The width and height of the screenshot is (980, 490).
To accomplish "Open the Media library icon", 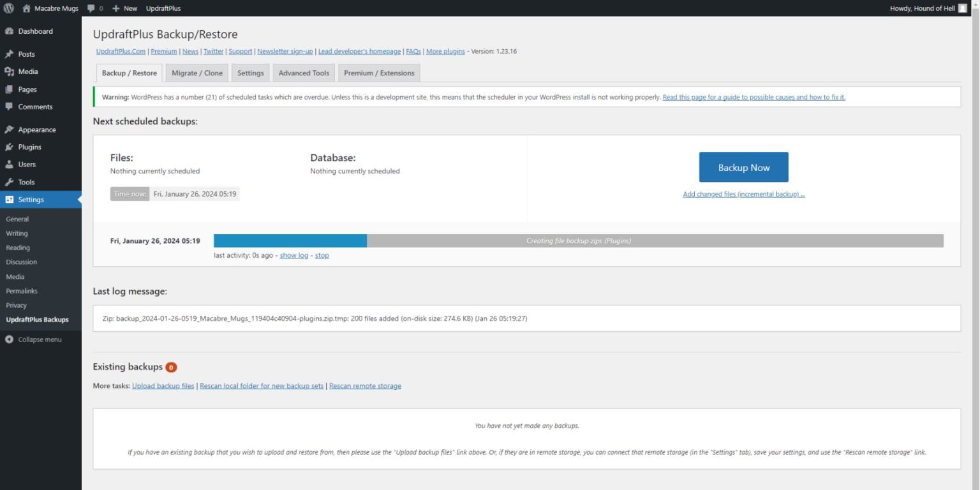I will (x=9, y=71).
